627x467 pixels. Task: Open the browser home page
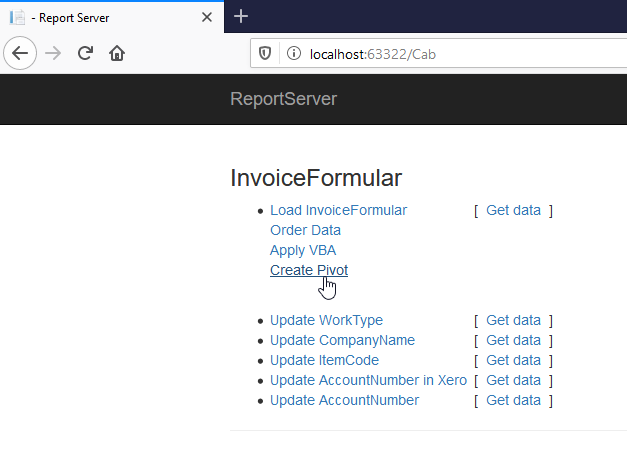[117, 53]
